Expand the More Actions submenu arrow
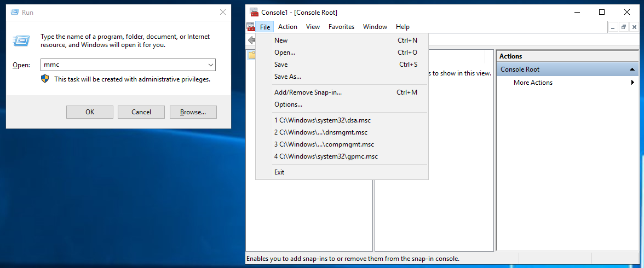This screenshot has width=644, height=268. tap(633, 83)
